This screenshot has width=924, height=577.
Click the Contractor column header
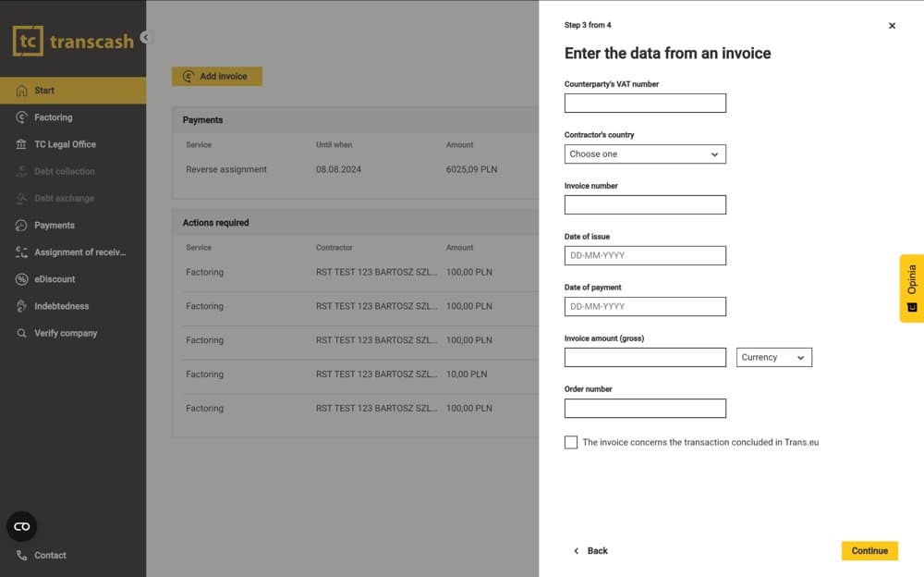coord(334,248)
